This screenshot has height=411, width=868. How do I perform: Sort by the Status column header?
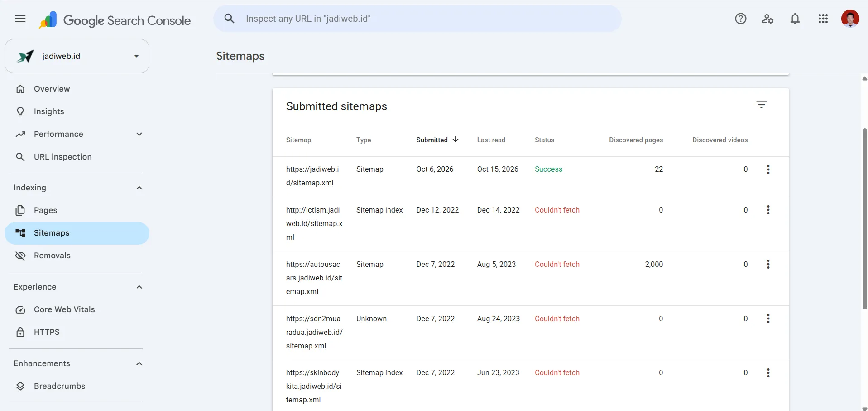[544, 140]
